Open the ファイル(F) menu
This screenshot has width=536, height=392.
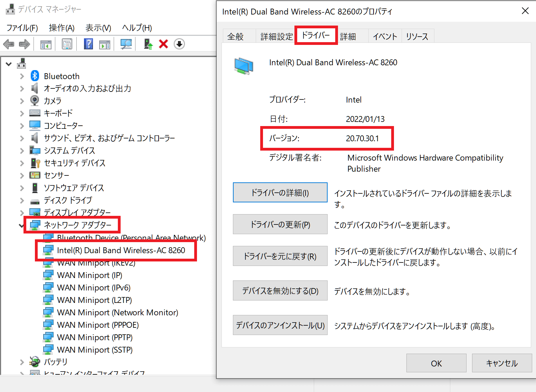click(x=22, y=28)
